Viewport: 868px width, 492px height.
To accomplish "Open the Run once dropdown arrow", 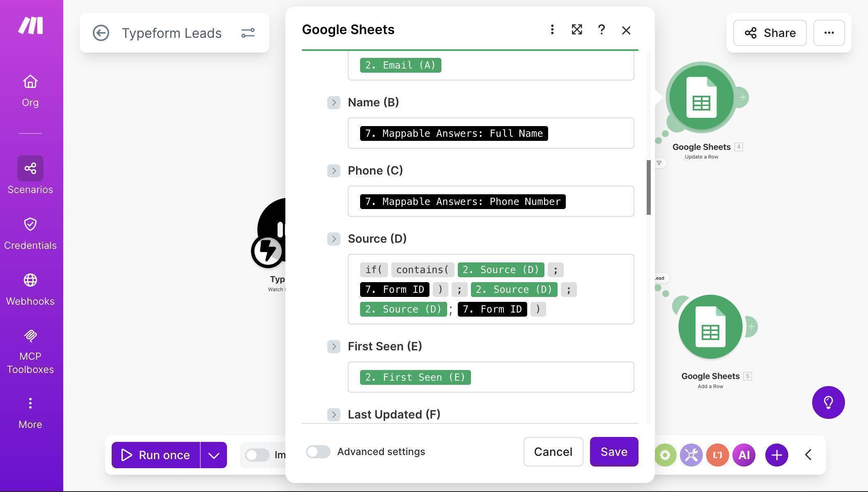I will (213, 455).
